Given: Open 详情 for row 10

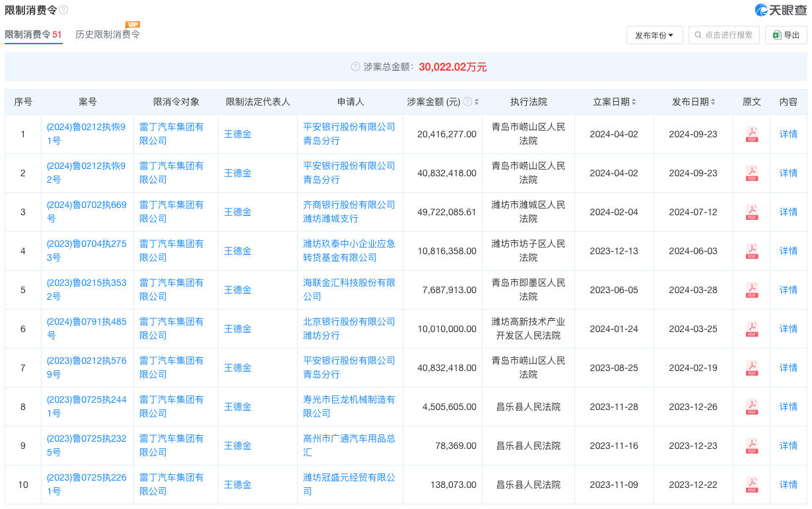Looking at the screenshot, I should coord(788,485).
